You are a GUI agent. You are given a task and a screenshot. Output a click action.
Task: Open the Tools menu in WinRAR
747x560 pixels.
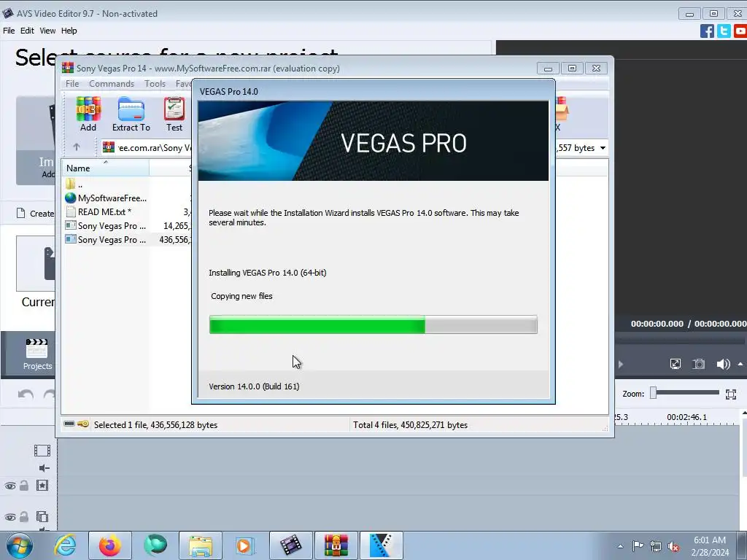click(x=155, y=84)
